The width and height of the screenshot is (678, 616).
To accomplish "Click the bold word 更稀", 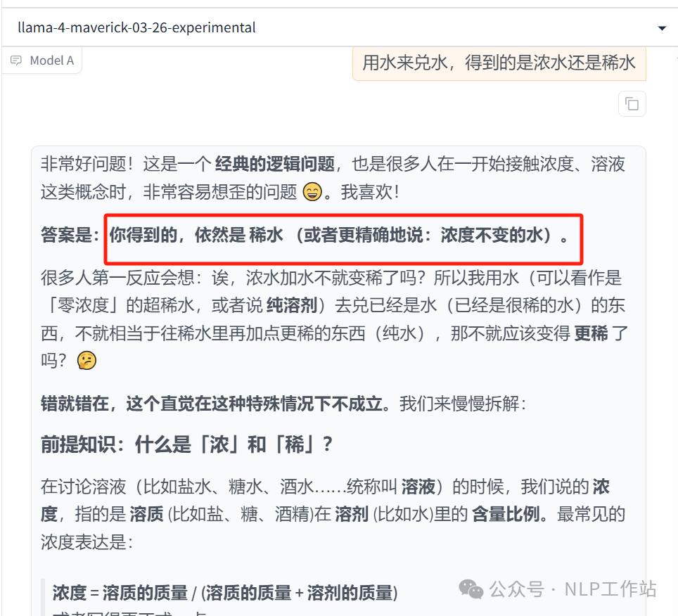I will point(591,333).
